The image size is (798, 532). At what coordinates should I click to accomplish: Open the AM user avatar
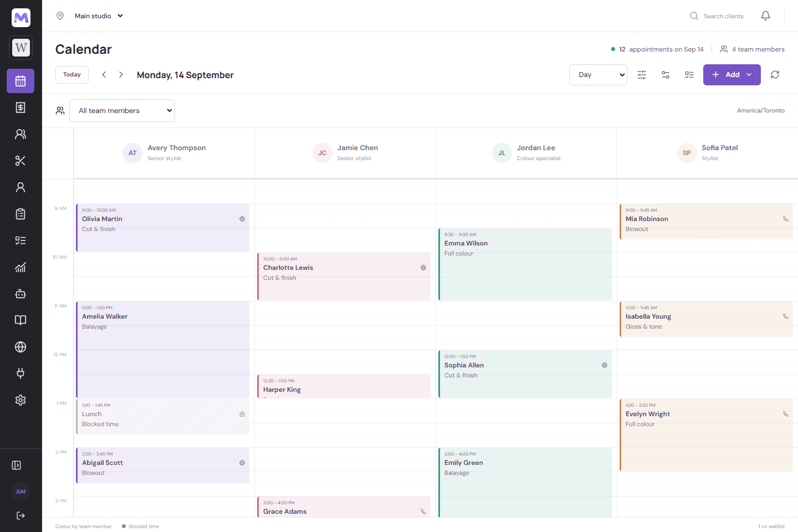[21, 492]
